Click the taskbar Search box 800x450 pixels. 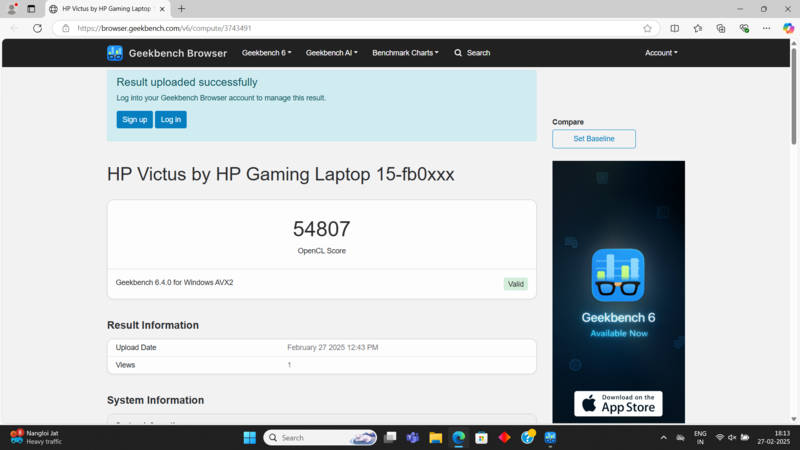(x=320, y=437)
